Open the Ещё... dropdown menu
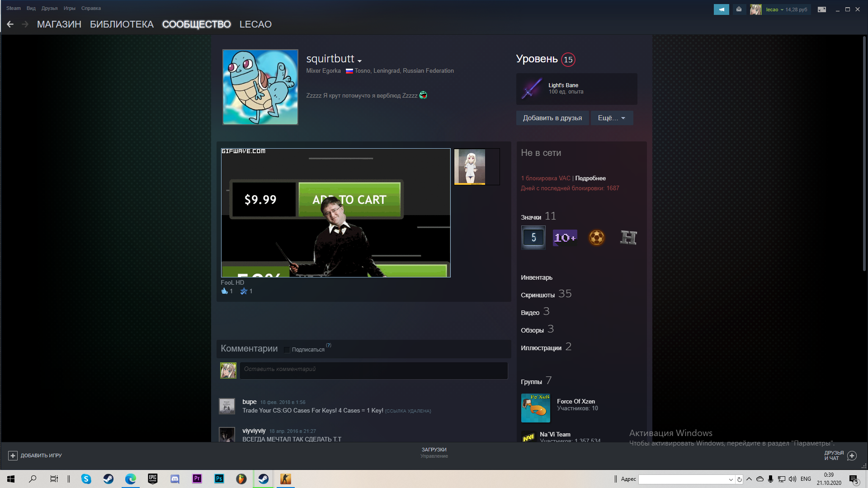Viewport: 868px width, 488px height. 612,118
